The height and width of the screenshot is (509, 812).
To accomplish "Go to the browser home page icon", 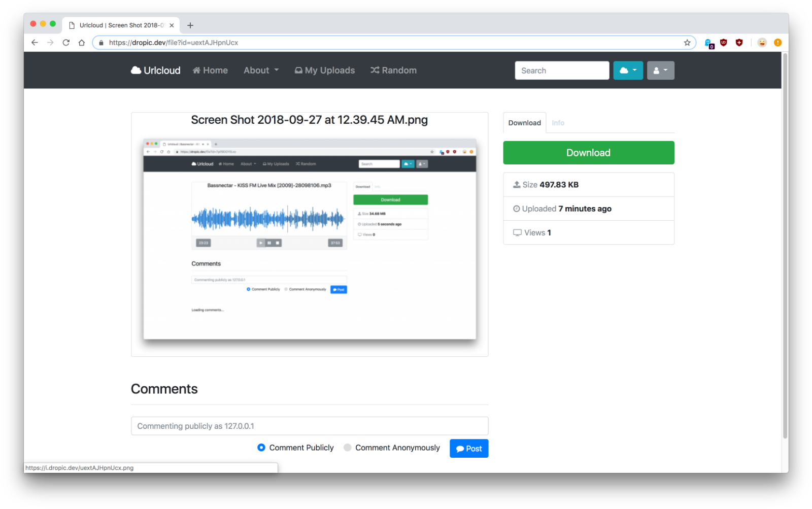I will 82,43.
